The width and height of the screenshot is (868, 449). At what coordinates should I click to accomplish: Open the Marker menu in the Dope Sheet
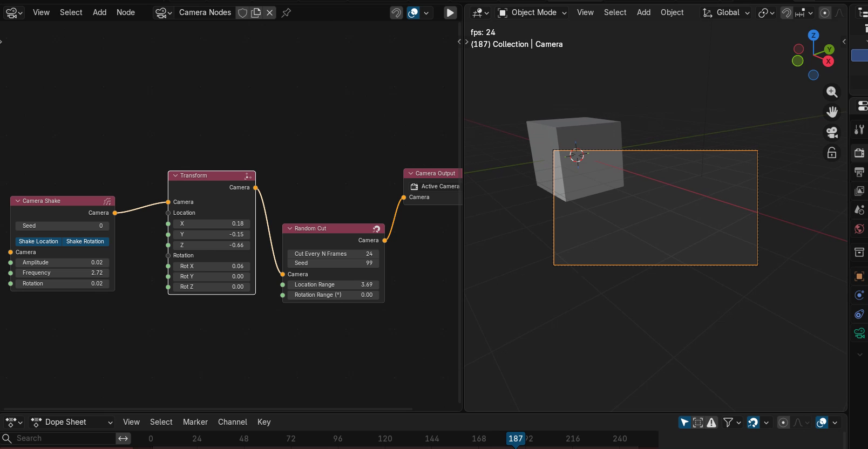pyautogui.click(x=195, y=422)
